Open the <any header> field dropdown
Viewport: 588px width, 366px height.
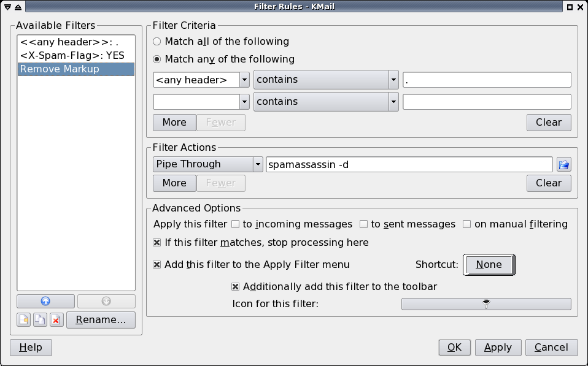(x=244, y=80)
